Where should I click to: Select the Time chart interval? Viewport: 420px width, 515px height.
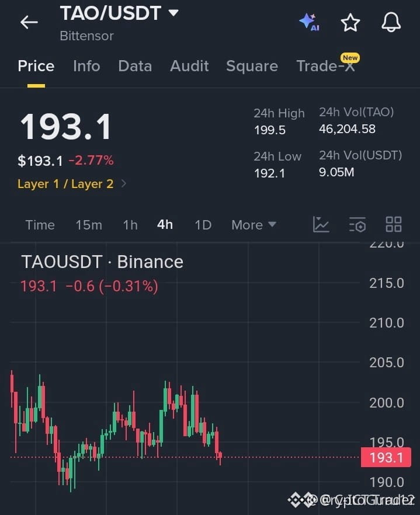pos(40,225)
